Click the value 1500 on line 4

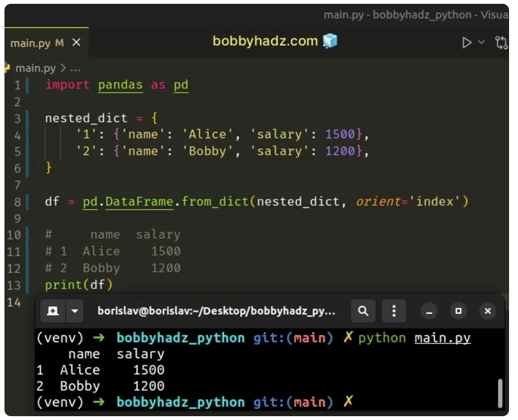point(340,135)
